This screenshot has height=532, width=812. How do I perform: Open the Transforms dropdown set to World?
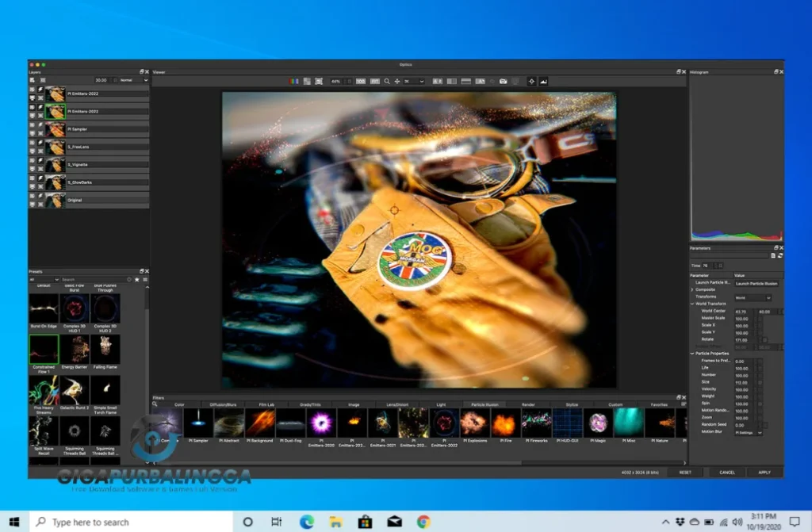753,297
